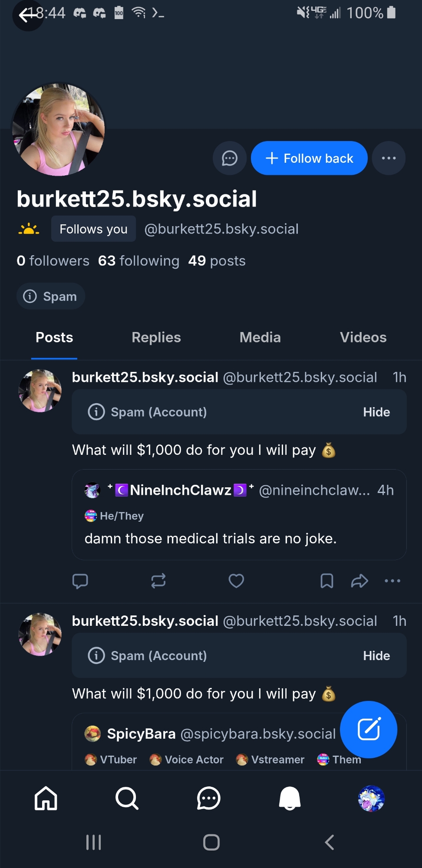Image resolution: width=422 pixels, height=868 pixels.
Task: Tap the compose new post button
Action: (x=368, y=730)
